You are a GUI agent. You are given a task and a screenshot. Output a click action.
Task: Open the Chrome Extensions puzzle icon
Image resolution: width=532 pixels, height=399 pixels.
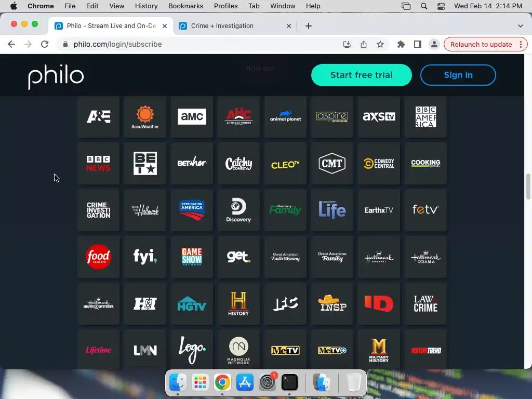pyautogui.click(x=401, y=45)
